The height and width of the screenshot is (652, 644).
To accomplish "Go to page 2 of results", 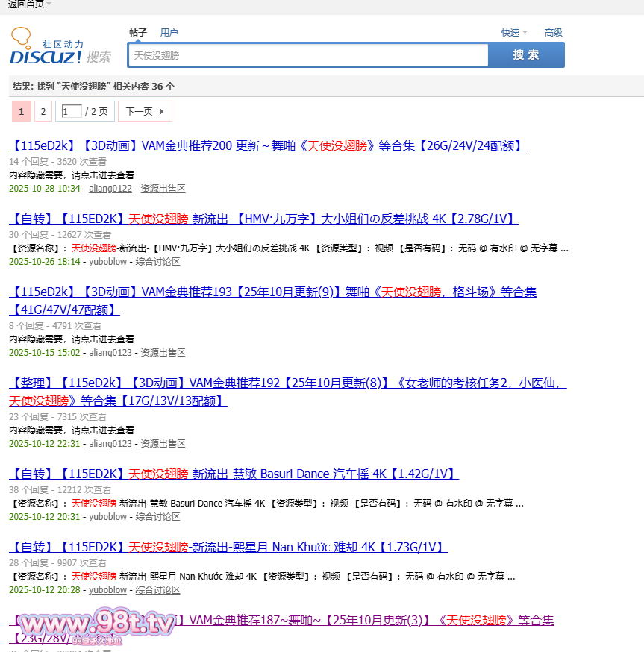I will (x=43, y=111).
